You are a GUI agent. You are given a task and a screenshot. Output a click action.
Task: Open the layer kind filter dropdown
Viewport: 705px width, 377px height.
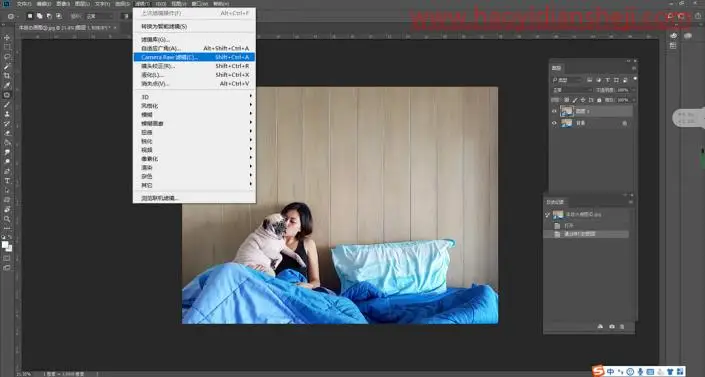click(x=567, y=80)
